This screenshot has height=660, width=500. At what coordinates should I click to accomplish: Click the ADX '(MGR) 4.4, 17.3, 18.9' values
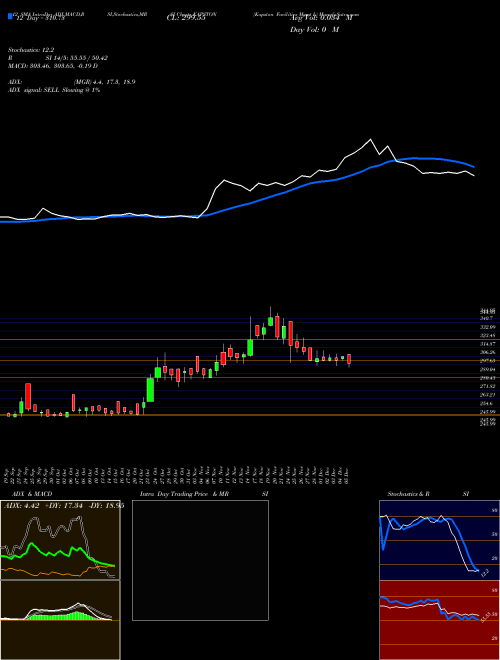[104, 82]
